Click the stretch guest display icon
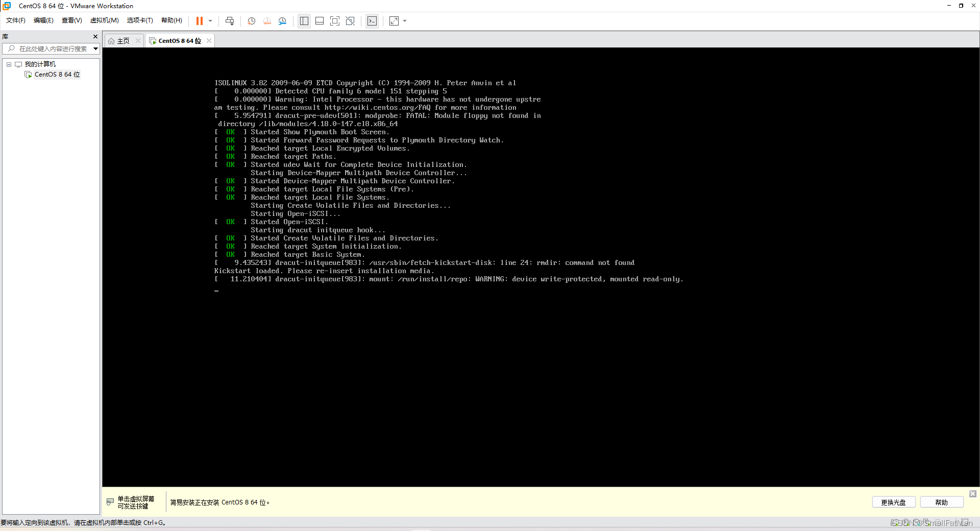The image size is (980, 531). point(394,21)
